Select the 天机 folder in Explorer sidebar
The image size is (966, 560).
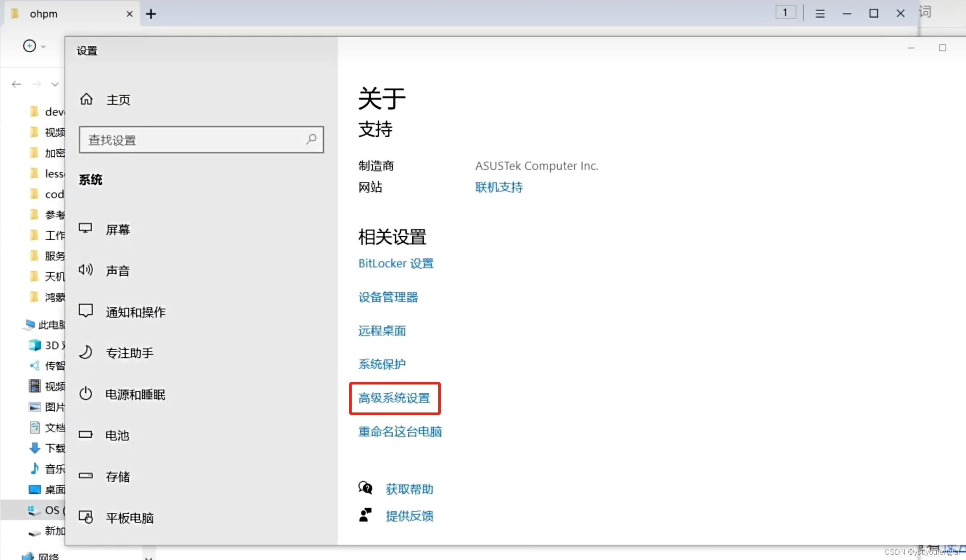47,276
